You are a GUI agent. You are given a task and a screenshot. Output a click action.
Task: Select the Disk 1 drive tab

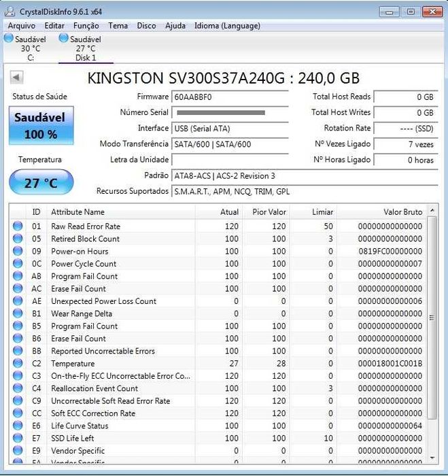click(x=86, y=48)
